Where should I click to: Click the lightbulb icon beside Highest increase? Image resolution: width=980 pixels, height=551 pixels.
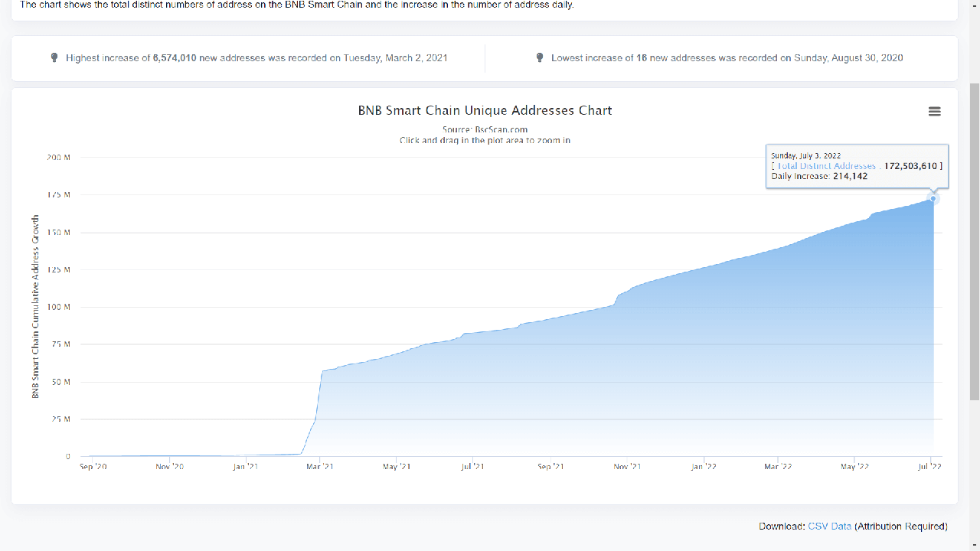pyautogui.click(x=54, y=58)
